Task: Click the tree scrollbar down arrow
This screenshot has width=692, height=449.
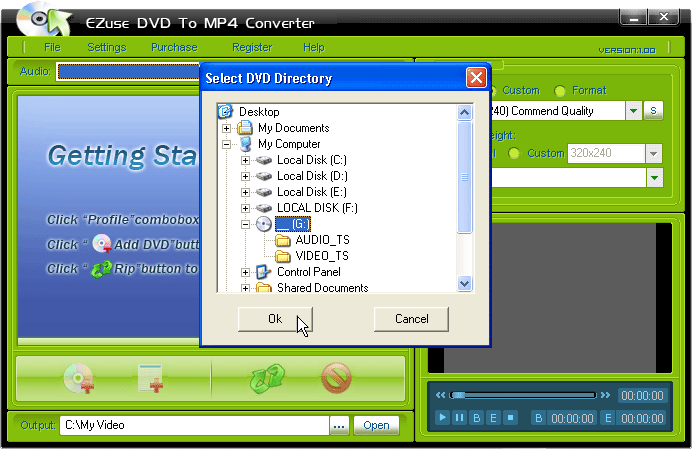Action: (x=464, y=283)
